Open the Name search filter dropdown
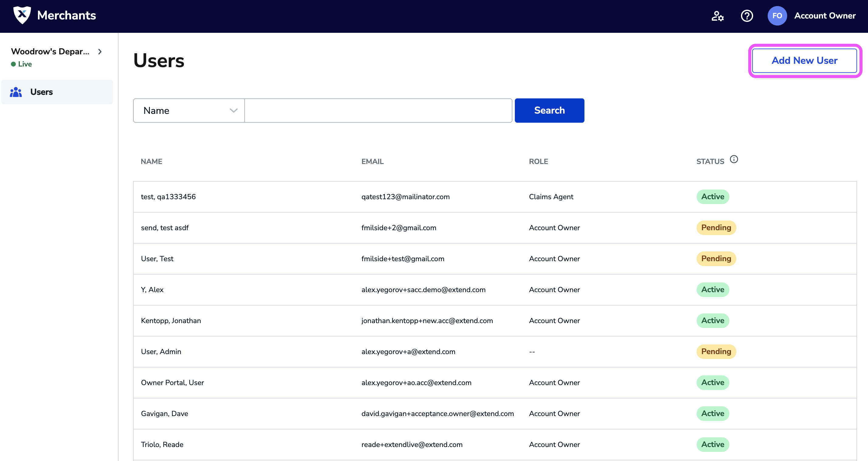 click(189, 111)
